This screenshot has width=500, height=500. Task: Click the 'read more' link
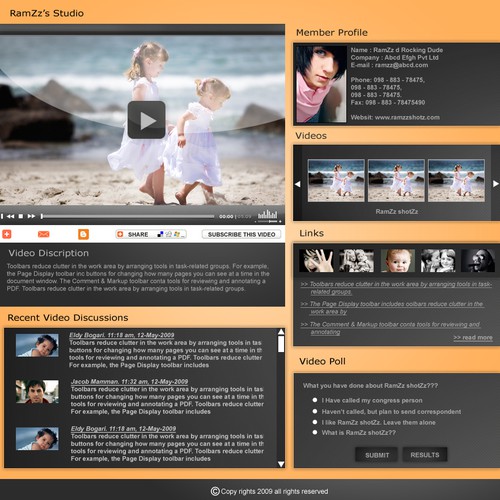473,337
